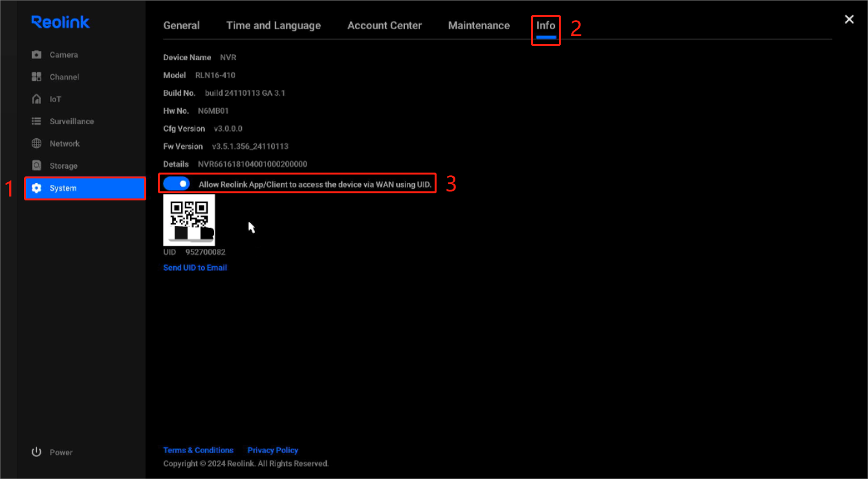Click the Camera icon in sidebar
Image resolution: width=868 pixels, height=479 pixels.
[37, 55]
